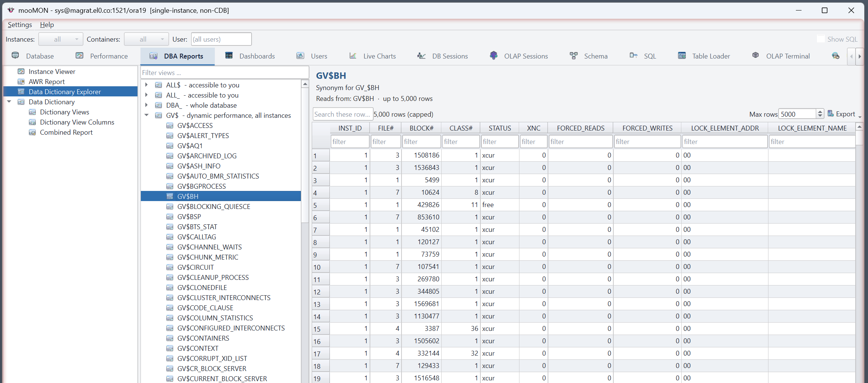Click the 'free' status cell in row 5
The image size is (868, 383).
500,204
